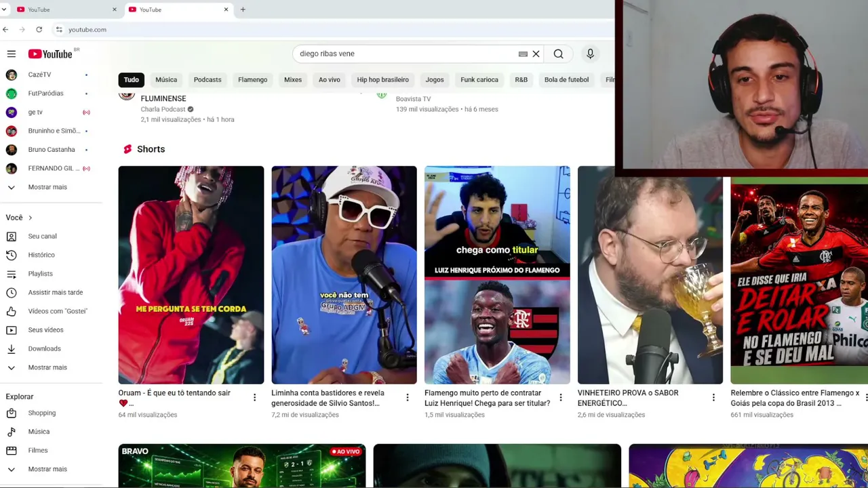Select the Jogos filter chip
This screenshot has width=868, height=488.
point(435,80)
